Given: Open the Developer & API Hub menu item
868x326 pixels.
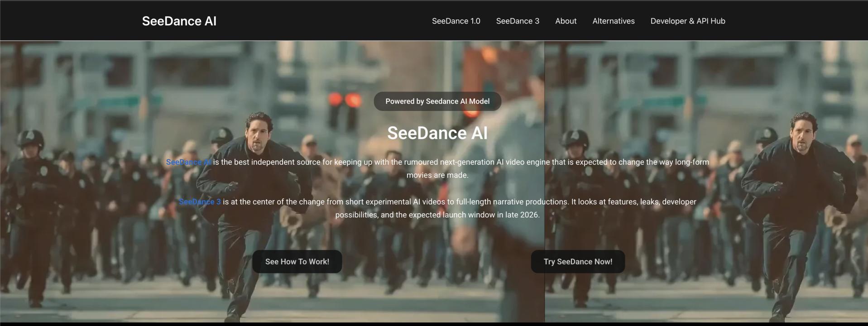Looking at the screenshot, I should pyautogui.click(x=687, y=21).
